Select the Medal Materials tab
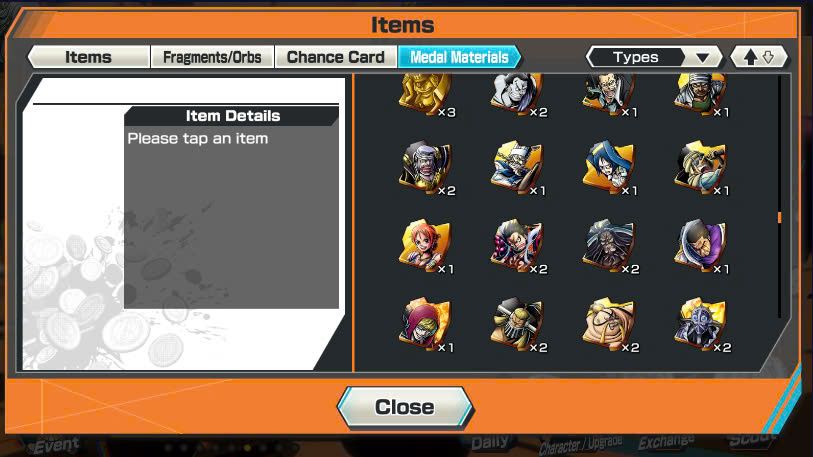 (459, 57)
